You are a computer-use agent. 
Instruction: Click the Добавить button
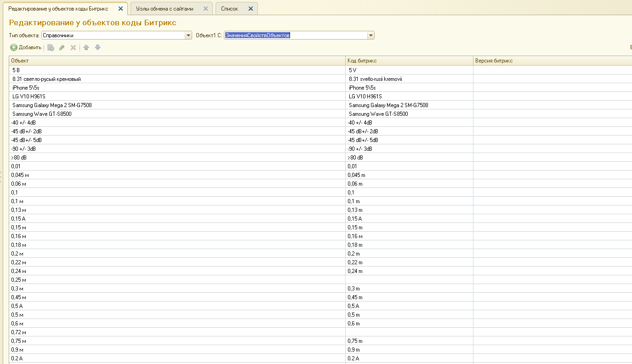(26, 47)
